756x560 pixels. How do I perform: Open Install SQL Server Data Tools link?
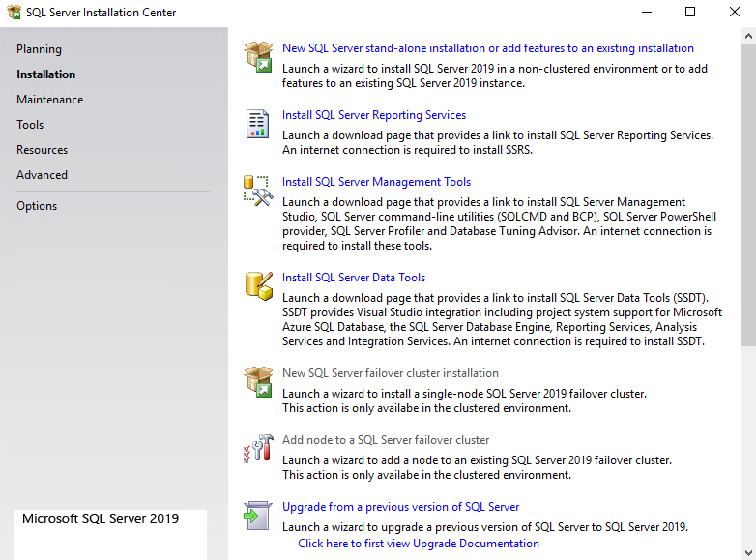(x=354, y=278)
